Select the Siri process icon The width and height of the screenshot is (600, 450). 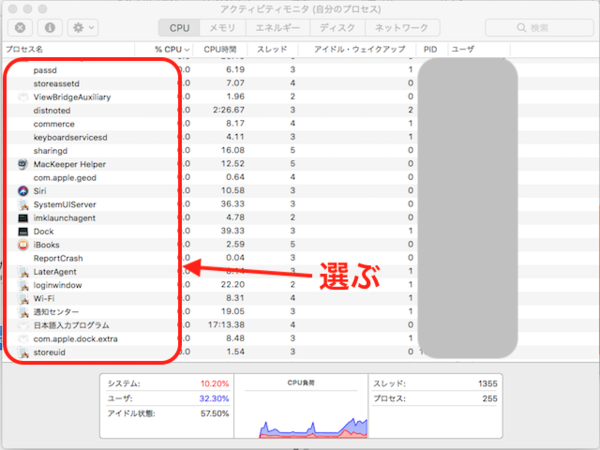(24, 191)
